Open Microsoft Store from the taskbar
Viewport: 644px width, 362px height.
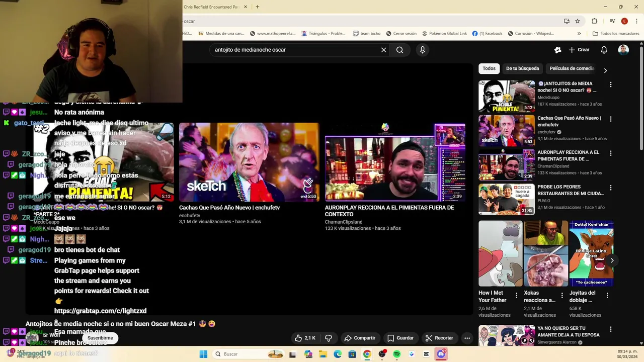click(352, 354)
